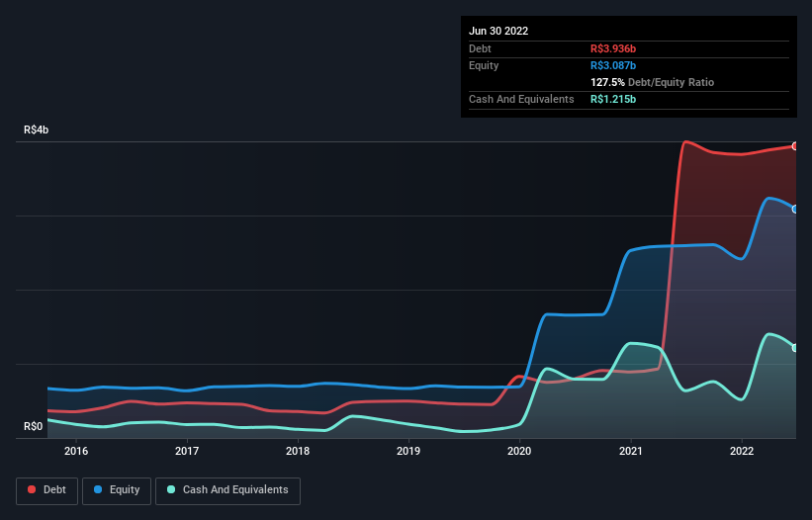Viewport: 812px width, 520px height.
Task: Toggle the Debt legend button
Action: 46,490
